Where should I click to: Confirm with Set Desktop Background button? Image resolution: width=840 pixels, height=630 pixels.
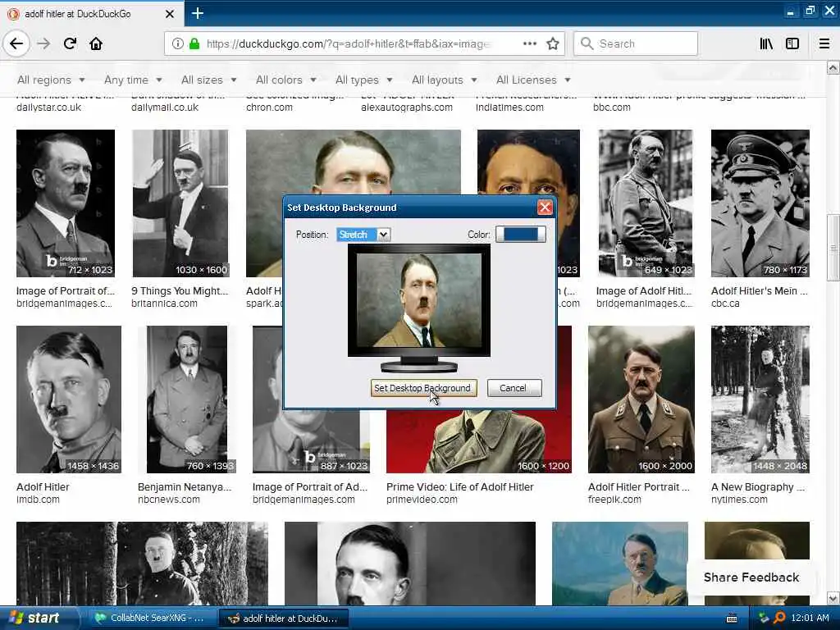click(422, 388)
